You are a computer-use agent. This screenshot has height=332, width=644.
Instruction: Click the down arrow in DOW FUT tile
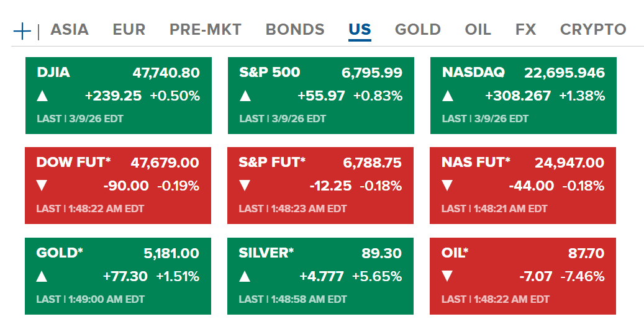[42, 186]
